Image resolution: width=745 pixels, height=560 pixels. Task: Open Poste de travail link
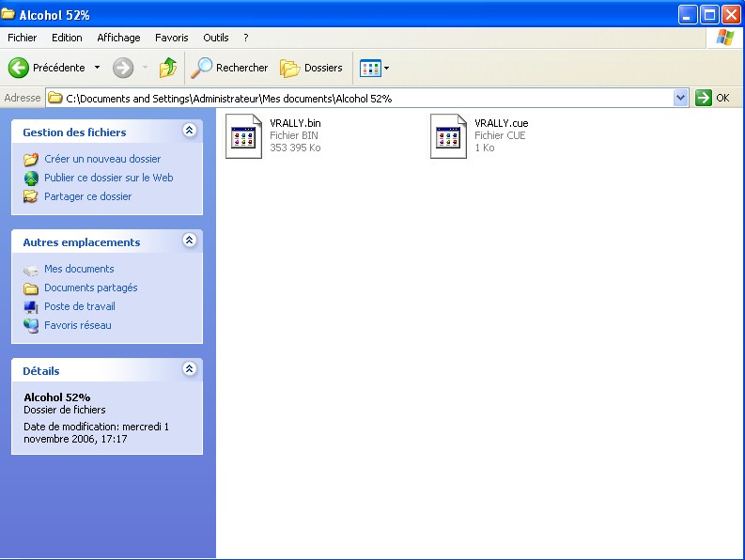tap(79, 306)
